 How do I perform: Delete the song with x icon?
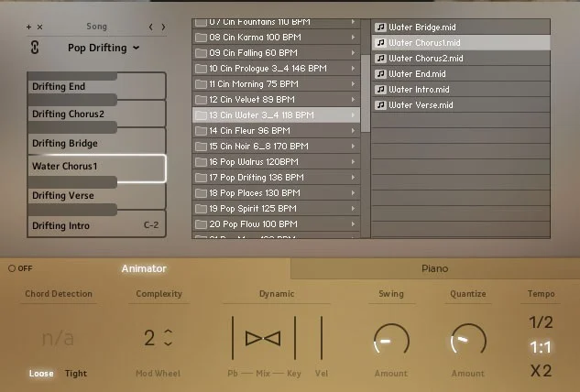click(40, 27)
